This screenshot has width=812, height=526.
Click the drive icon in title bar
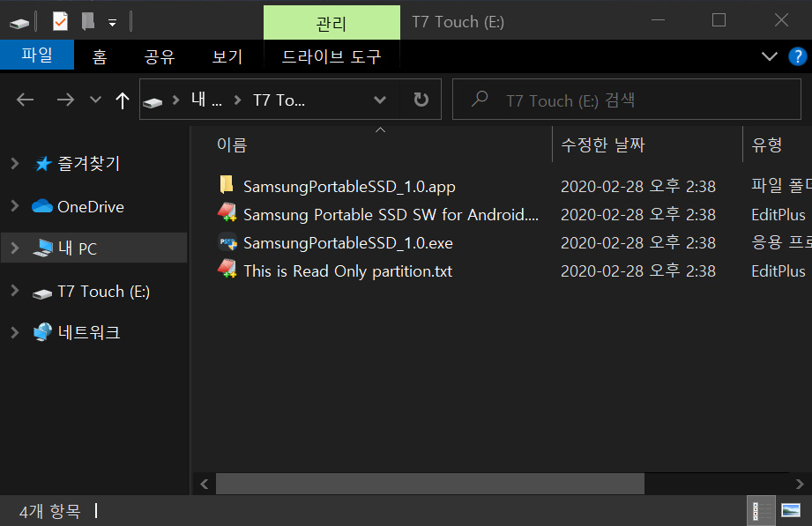(x=19, y=22)
